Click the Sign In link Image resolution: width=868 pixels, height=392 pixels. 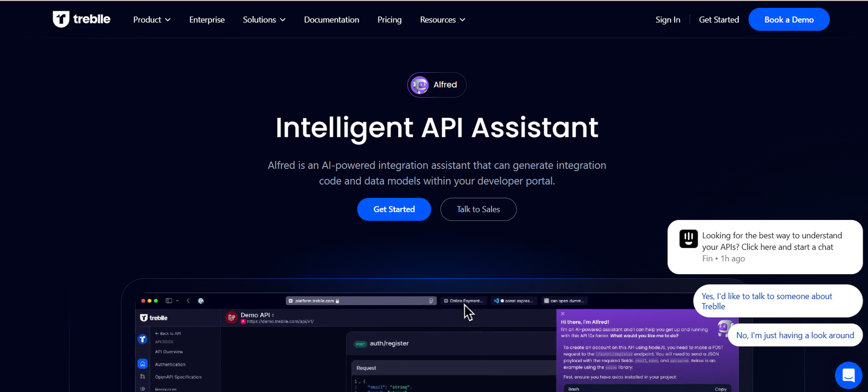point(667,20)
